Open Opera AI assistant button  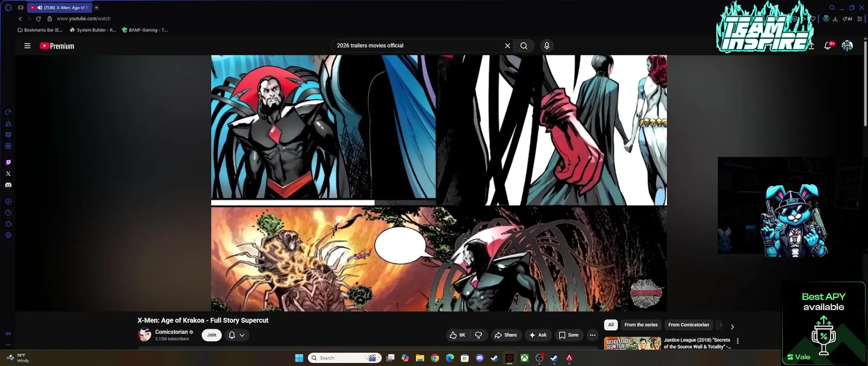[848, 19]
